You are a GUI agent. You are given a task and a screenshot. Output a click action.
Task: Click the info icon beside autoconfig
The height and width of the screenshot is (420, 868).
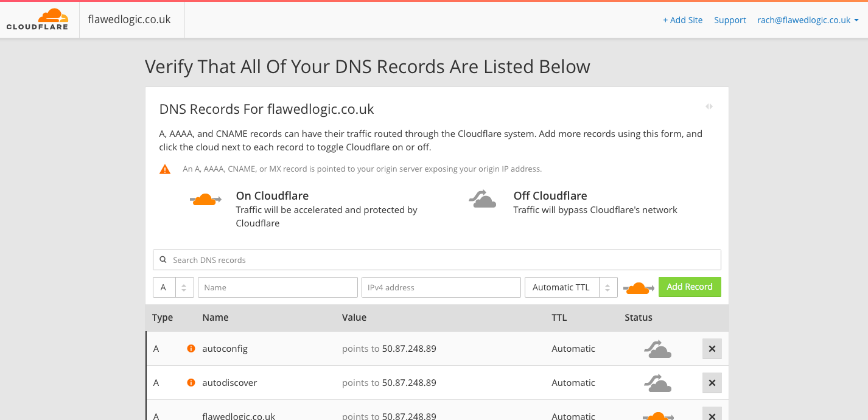click(x=191, y=349)
